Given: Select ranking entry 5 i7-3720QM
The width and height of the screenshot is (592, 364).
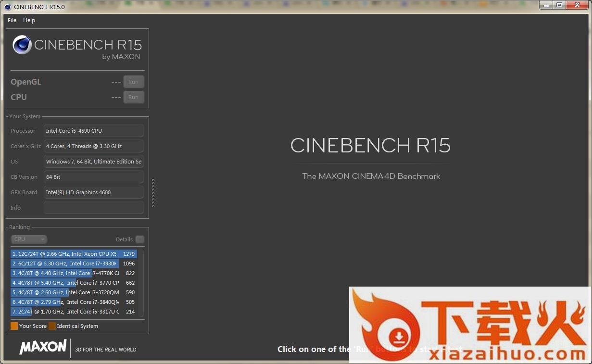Looking at the screenshot, I should 74,292.
